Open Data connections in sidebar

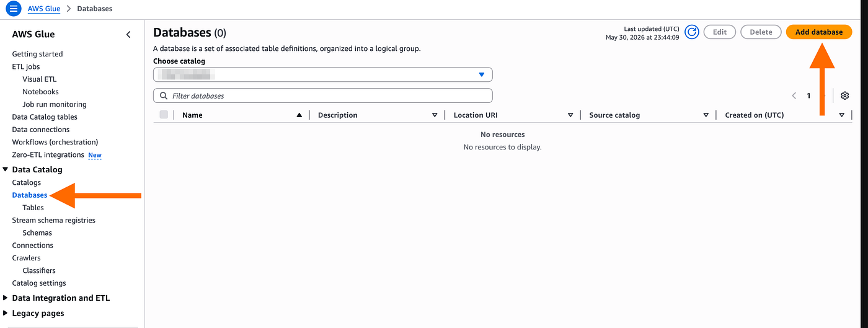pyautogui.click(x=41, y=130)
